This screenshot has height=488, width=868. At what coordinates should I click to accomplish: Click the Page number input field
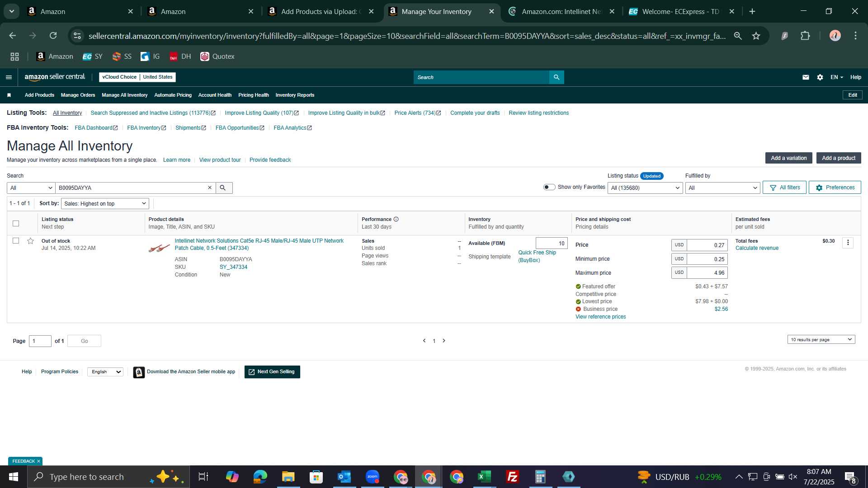40,341
